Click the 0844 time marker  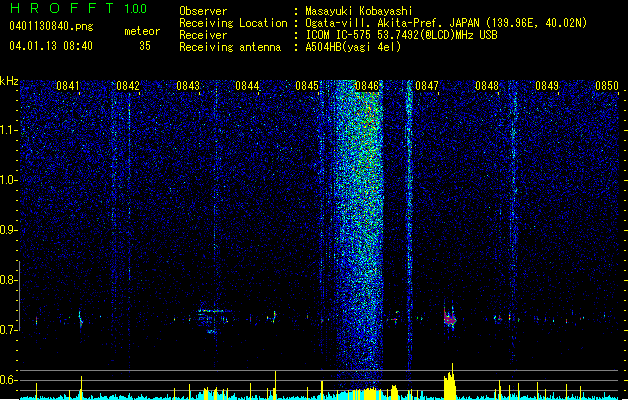click(247, 86)
